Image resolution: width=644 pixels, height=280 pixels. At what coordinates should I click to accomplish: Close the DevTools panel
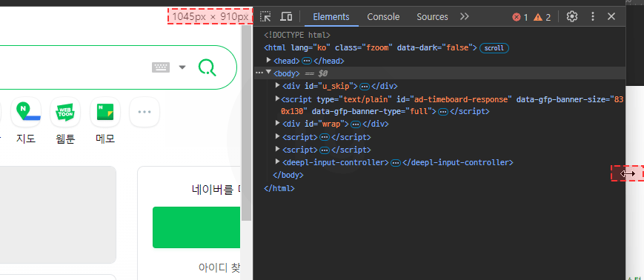611,16
